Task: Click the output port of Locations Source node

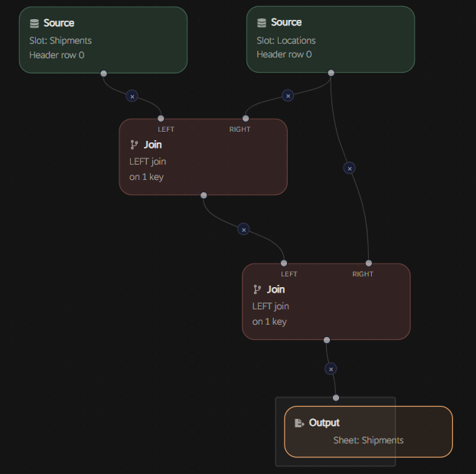Action: tap(331, 73)
